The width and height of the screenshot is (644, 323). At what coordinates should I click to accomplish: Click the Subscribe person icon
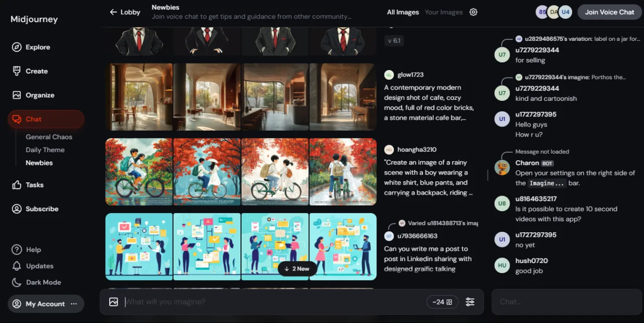coord(17,209)
